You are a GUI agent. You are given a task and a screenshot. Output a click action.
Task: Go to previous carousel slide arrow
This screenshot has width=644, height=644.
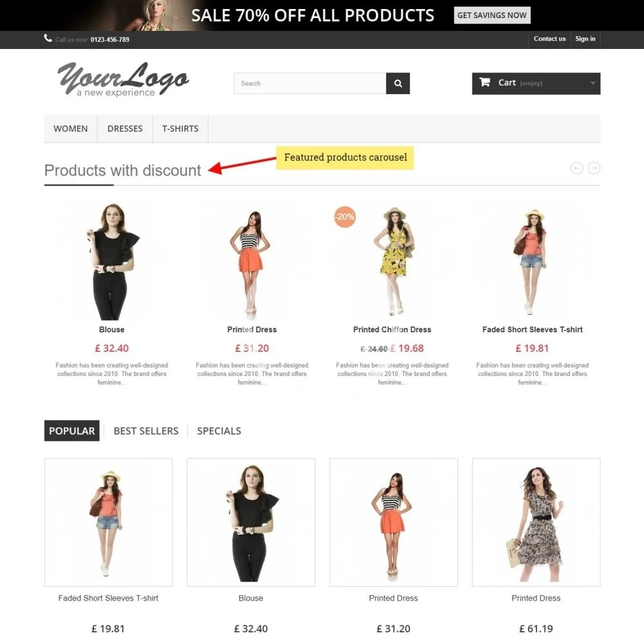pos(576,168)
